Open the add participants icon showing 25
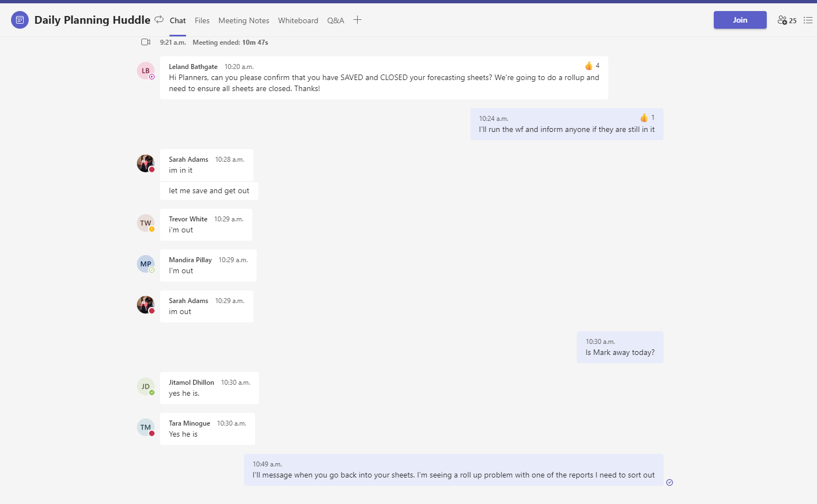This screenshot has height=504, width=817. 782,20
